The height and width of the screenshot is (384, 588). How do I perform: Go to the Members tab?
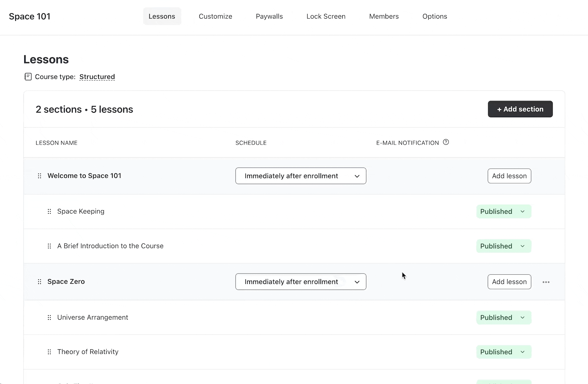384,16
